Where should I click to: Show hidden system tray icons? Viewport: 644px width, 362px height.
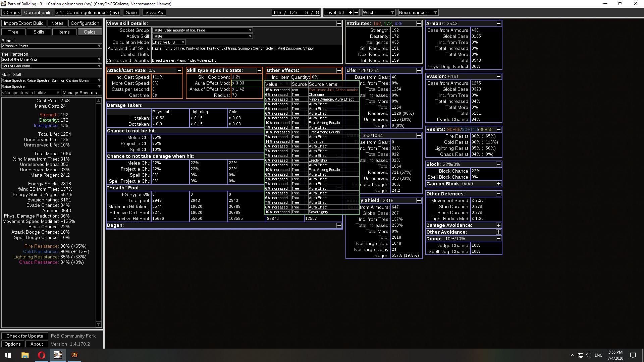pos(573,355)
